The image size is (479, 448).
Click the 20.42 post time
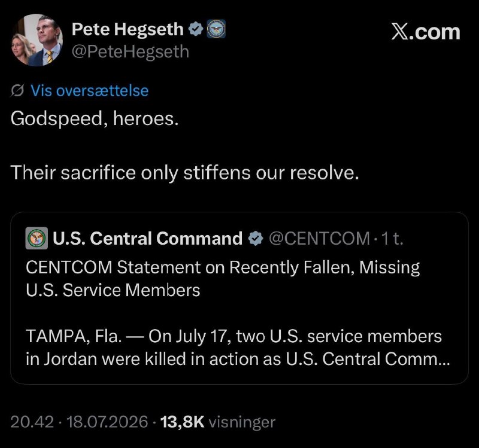tap(32, 422)
